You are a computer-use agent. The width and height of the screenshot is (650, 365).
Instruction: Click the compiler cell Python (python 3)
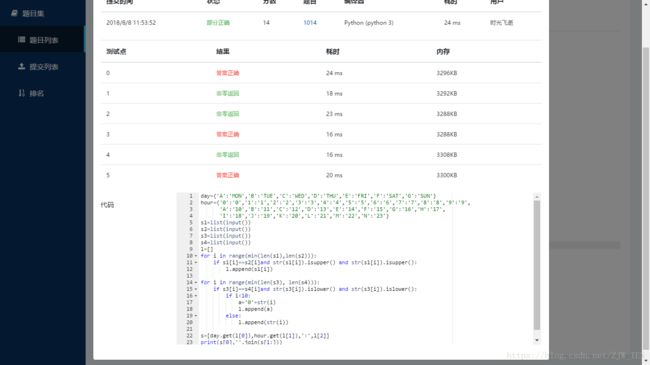[x=369, y=22]
